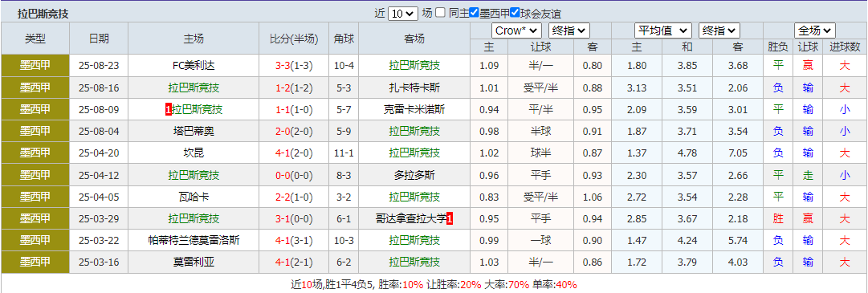Click the 3-1 score on 25-03-29
868x293 pixels.
click(283, 219)
